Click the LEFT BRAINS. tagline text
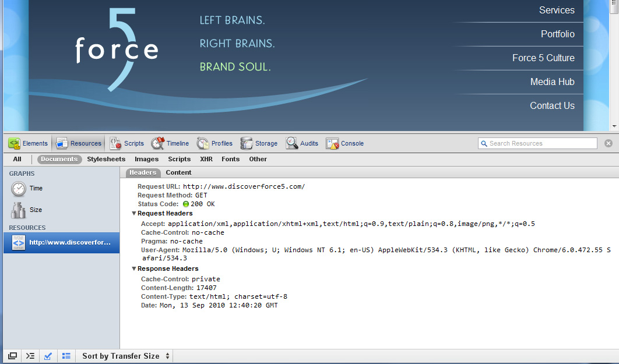619x364 pixels. coord(232,20)
